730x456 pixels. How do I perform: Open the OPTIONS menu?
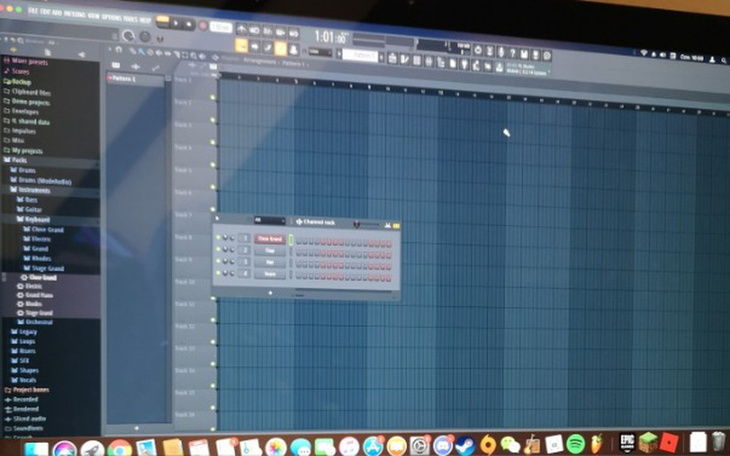(112, 16)
